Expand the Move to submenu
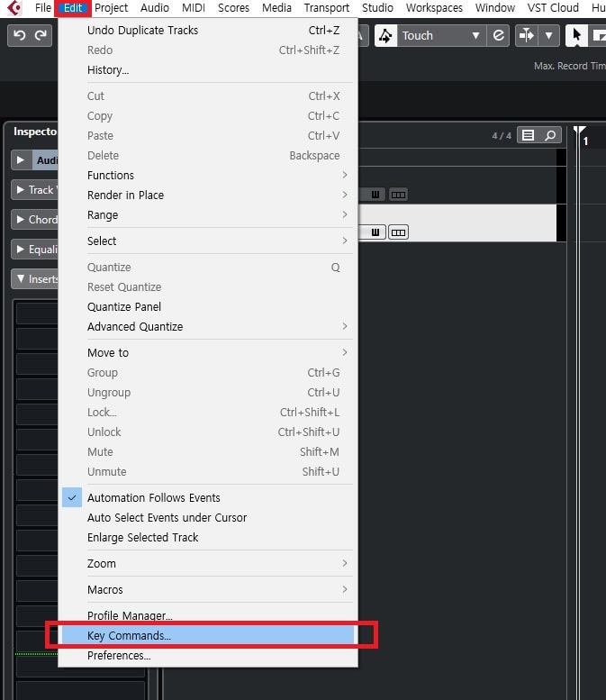This screenshot has width=606, height=700. (208, 352)
